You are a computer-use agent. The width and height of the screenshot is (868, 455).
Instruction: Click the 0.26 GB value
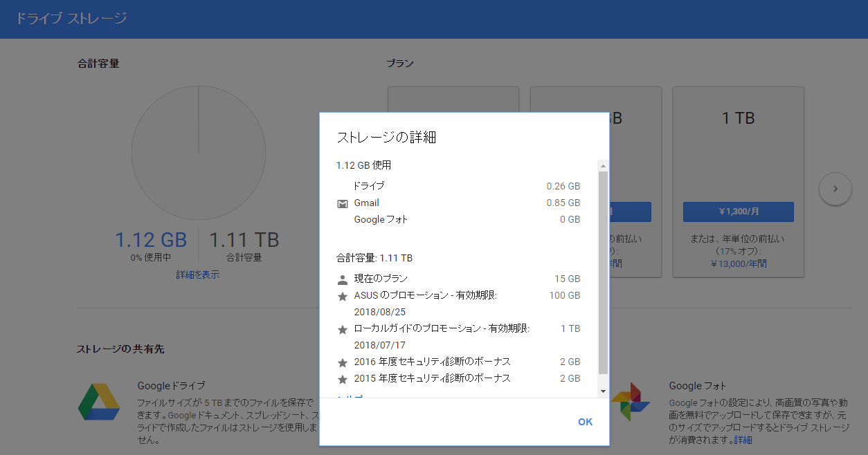click(563, 186)
